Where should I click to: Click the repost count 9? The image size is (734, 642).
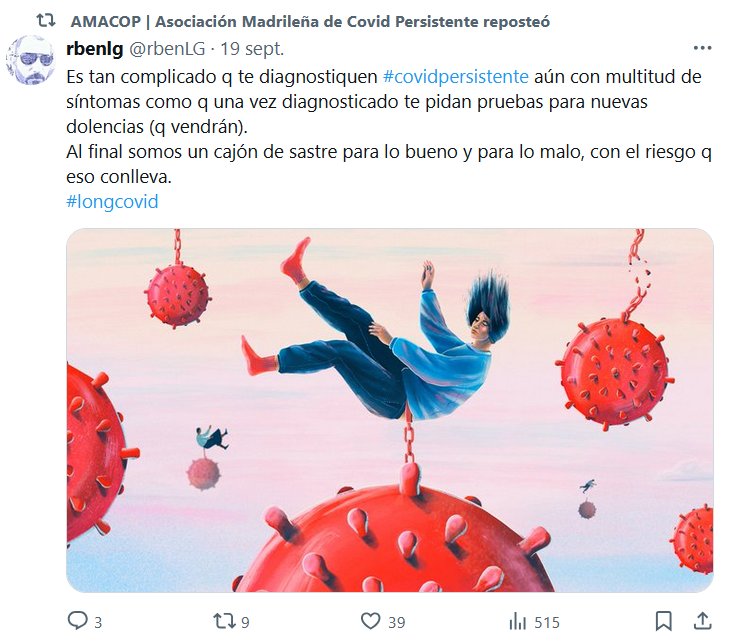[x=245, y=623]
